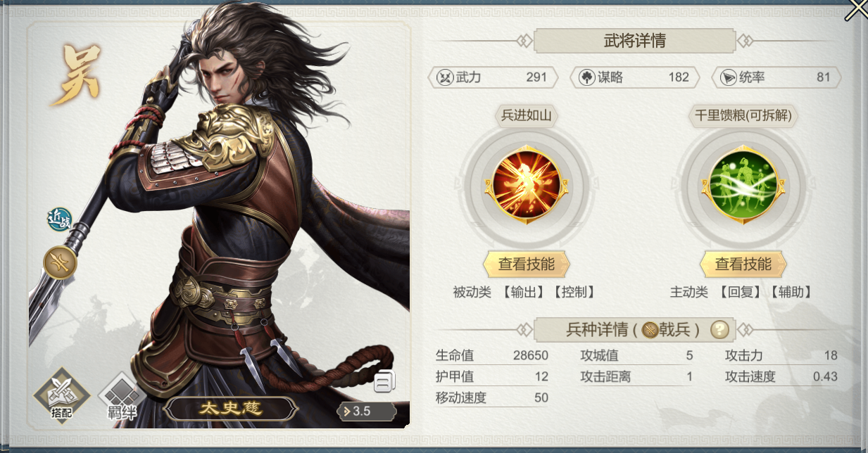Click the question mark help icon

pos(719,328)
